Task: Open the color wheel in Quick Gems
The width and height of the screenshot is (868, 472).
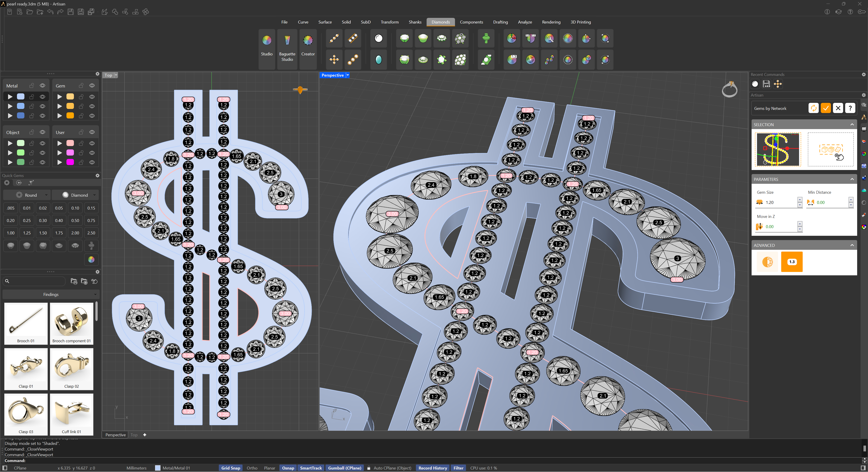Action: 91,260
